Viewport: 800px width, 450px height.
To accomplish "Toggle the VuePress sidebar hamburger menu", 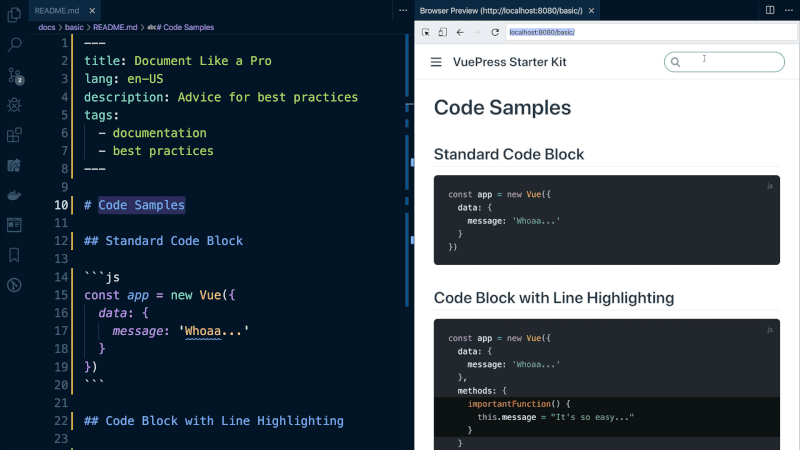I will point(436,62).
